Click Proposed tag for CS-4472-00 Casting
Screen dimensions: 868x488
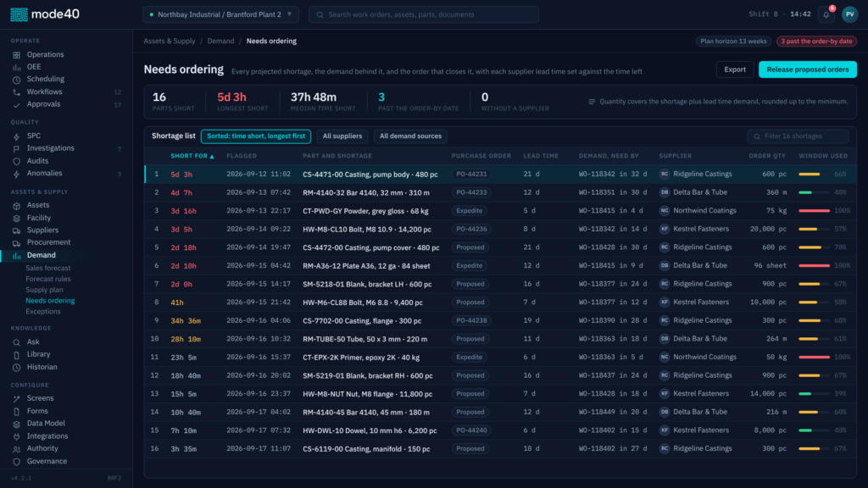click(x=470, y=247)
